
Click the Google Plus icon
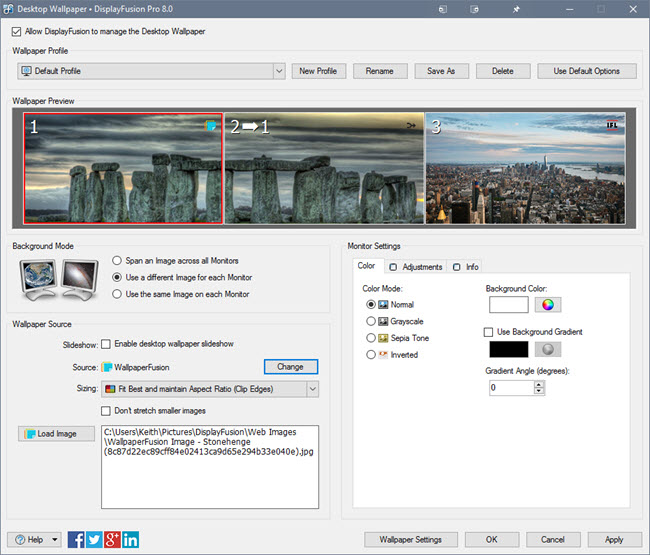[x=112, y=539]
